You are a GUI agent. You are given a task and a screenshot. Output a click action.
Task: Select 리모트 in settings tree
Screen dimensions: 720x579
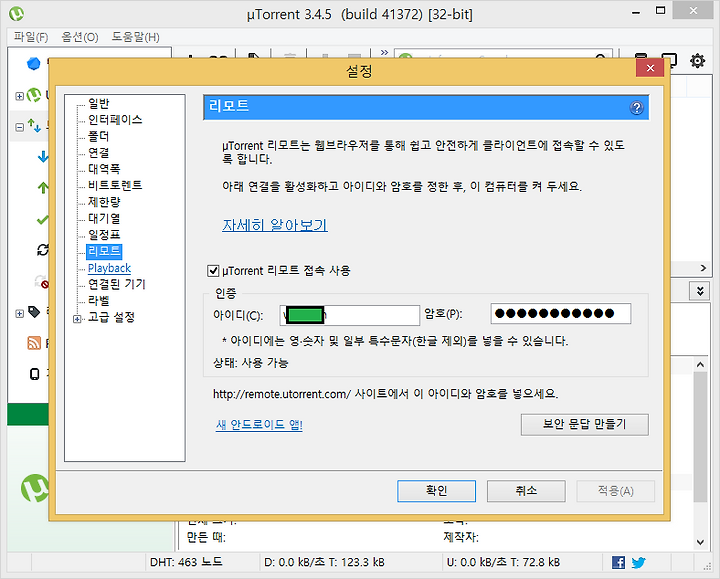pos(104,251)
